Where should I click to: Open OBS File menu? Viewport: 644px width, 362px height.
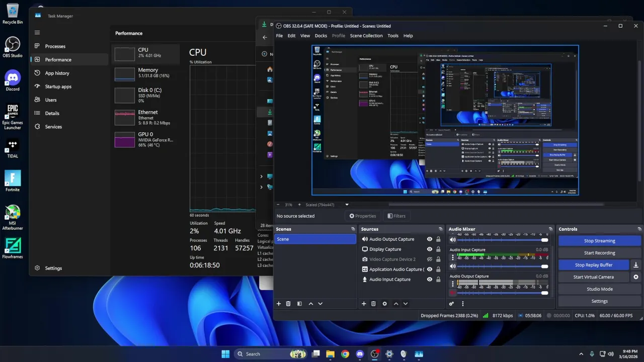(279, 36)
